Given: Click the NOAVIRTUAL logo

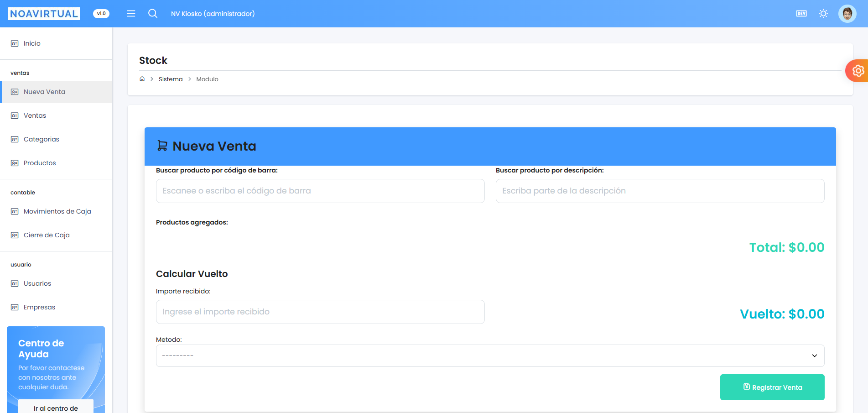Looking at the screenshot, I should pos(44,14).
